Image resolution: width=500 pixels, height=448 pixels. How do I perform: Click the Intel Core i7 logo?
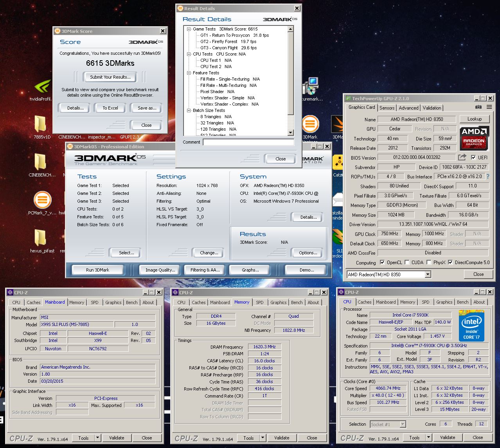coord(471,325)
